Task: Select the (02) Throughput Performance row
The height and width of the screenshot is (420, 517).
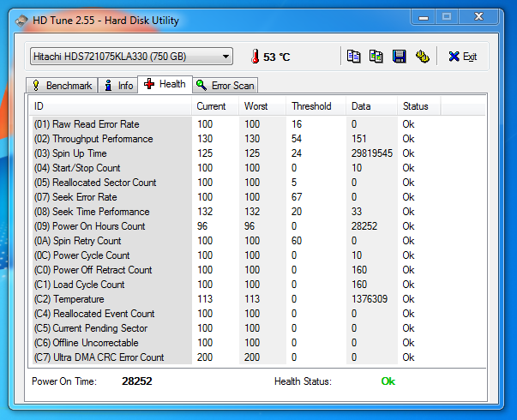Action: (257, 139)
